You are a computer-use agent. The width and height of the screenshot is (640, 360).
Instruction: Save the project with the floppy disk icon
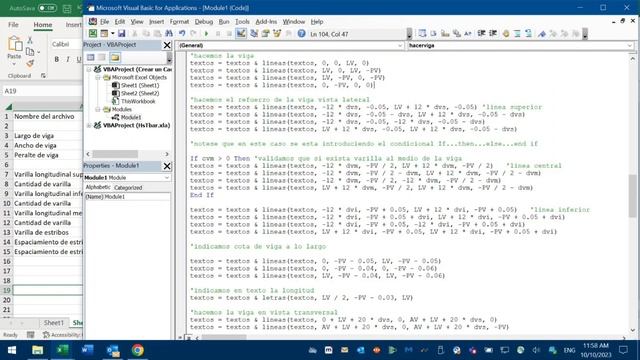[x=122, y=33]
